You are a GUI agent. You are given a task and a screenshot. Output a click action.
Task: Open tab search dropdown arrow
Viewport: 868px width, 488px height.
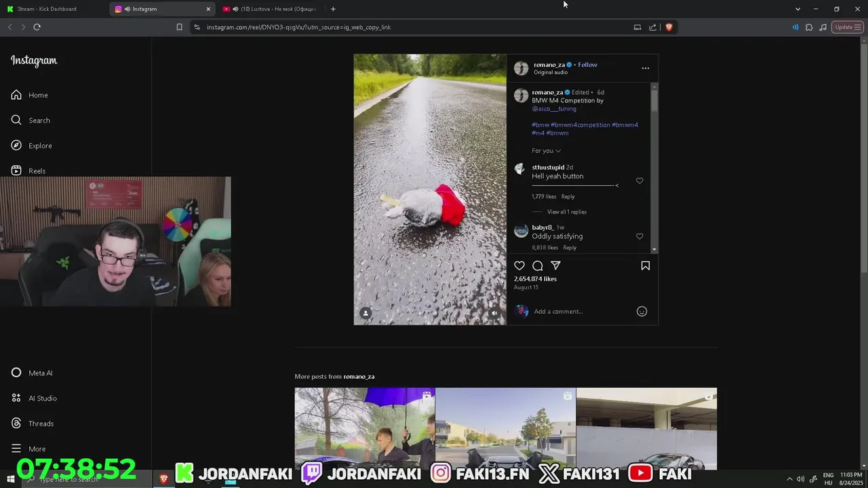[x=797, y=9]
